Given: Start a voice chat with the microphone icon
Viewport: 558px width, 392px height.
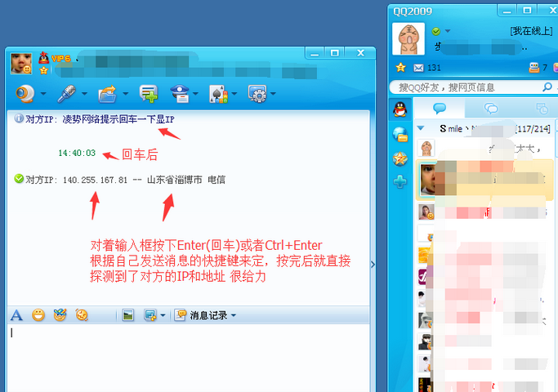Looking at the screenshot, I should coord(66,94).
